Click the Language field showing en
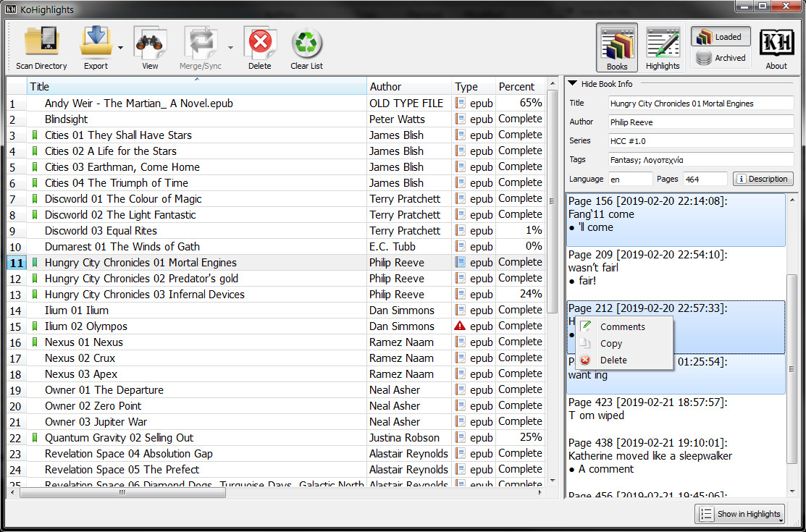The height and width of the screenshot is (532, 806). [x=630, y=179]
